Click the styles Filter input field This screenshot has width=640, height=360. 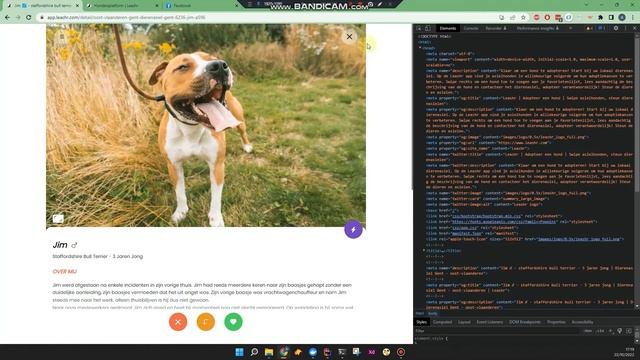pos(498,331)
